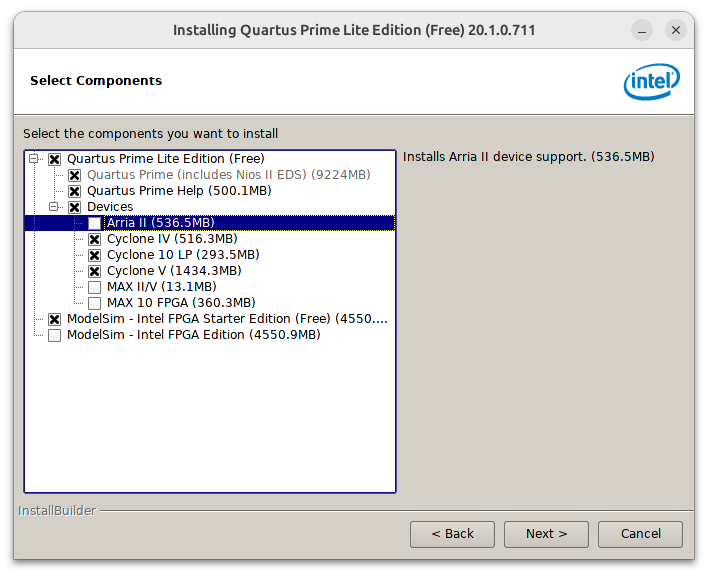Click the Installs Arria II device support description
Image resolution: width=708 pixels, height=576 pixels.
[x=528, y=157]
